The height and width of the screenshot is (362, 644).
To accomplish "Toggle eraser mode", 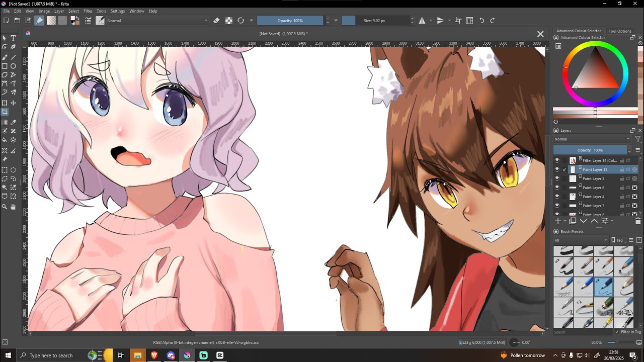I will click(x=217, y=21).
